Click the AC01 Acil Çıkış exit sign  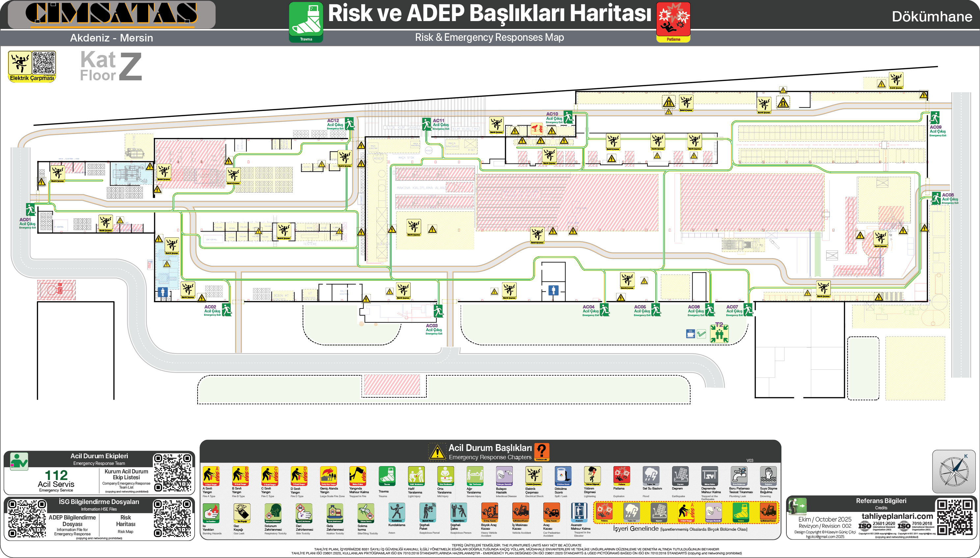coord(30,210)
